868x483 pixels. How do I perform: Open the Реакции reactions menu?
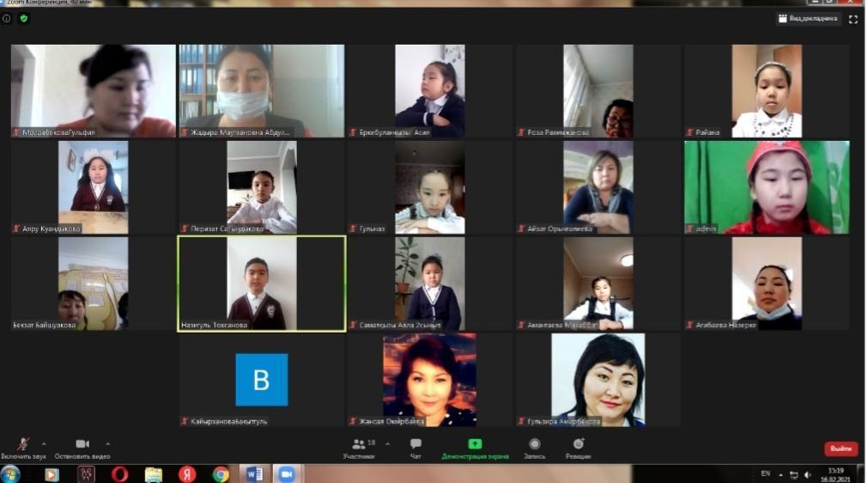coord(578,448)
